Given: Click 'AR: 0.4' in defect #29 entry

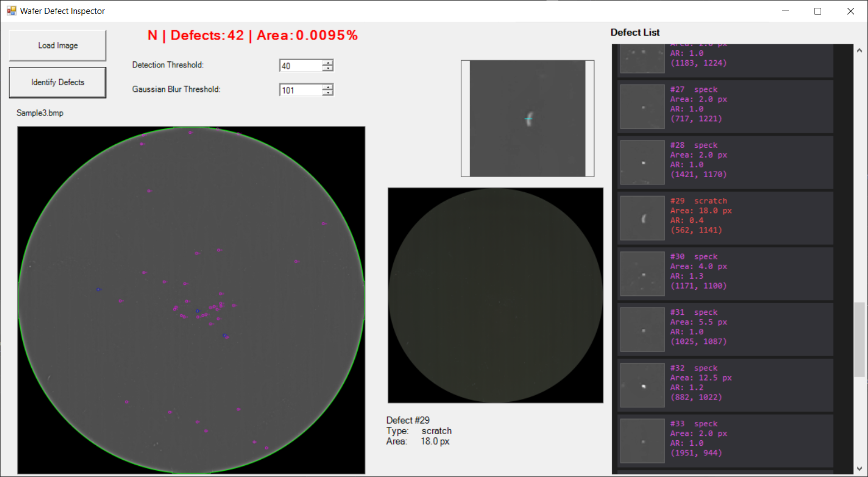Looking at the screenshot, I should (687, 221).
